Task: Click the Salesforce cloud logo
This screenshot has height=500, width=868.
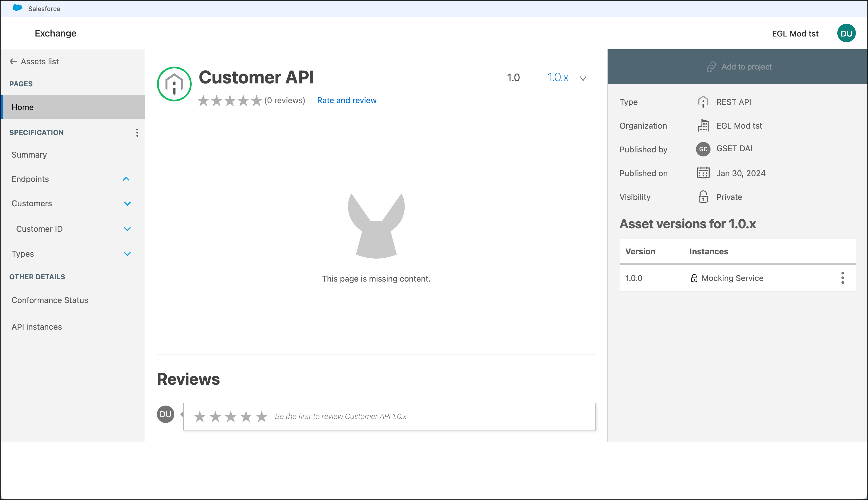Action: coord(17,8)
